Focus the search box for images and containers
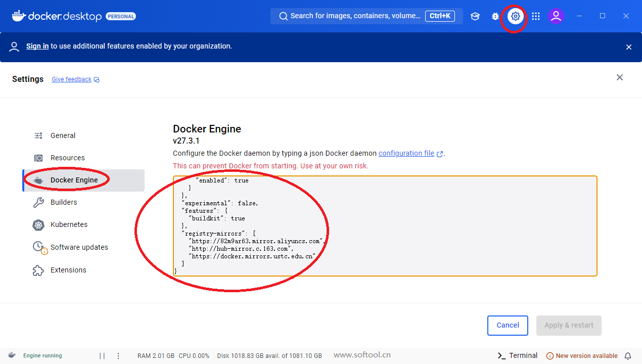Image resolution: width=642 pixels, height=364 pixels. pos(366,16)
